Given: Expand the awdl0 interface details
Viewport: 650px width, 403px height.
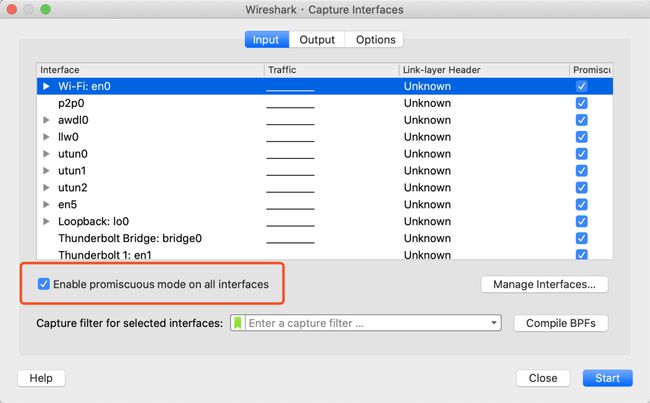Looking at the screenshot, I should pyautogui.click(x=46, y=120).
